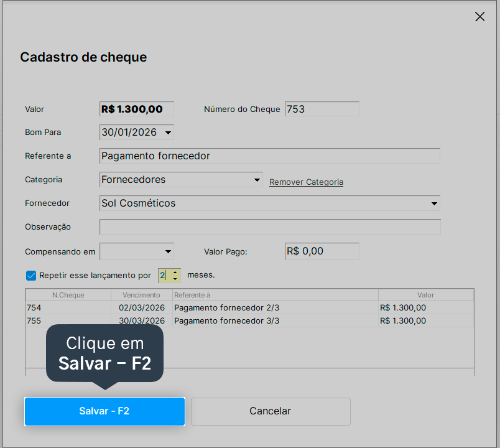The image size is (500, 448).
Task: Click the Referente a field Pagamento fornecedor
Action: pos(269,156)
